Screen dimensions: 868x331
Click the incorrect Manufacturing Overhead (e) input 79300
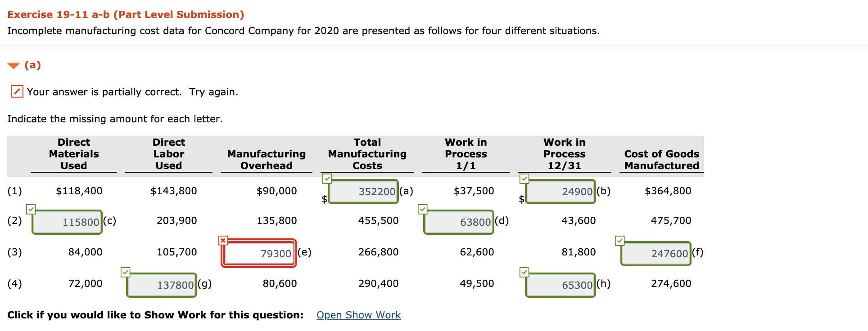[x=259, y=253]
